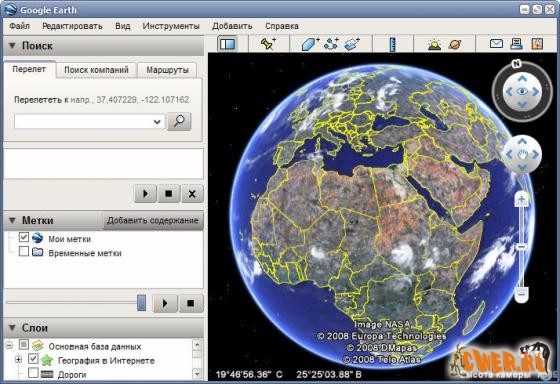Email the current view
This screenshot has height=384, width=560.
point(496,44)
